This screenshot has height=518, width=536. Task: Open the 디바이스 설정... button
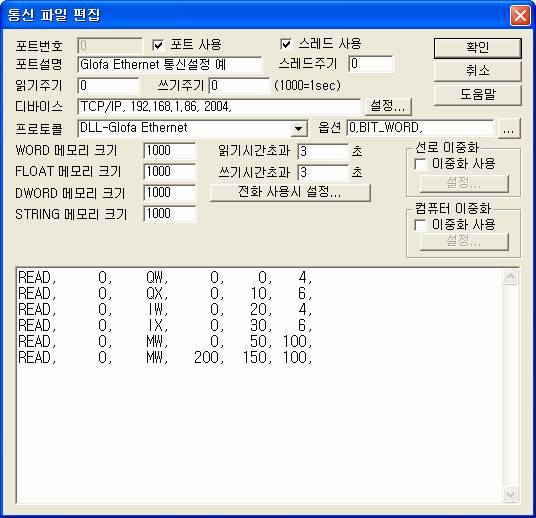point(388,106)
